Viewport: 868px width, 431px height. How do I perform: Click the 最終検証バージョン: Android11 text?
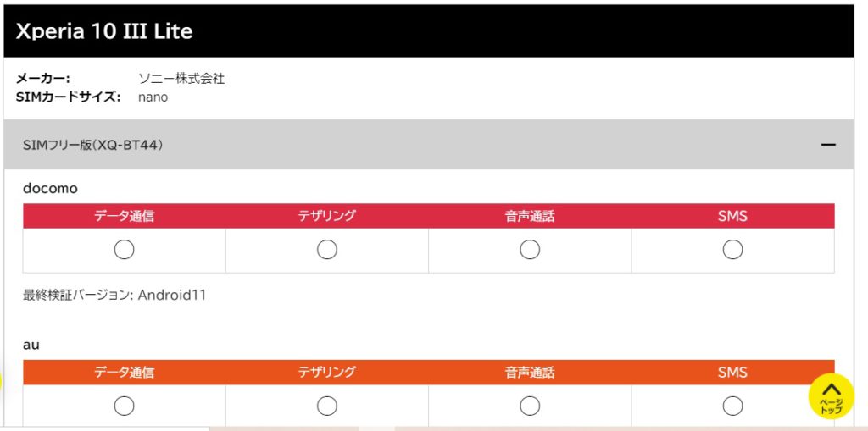(x=114, y=296)
